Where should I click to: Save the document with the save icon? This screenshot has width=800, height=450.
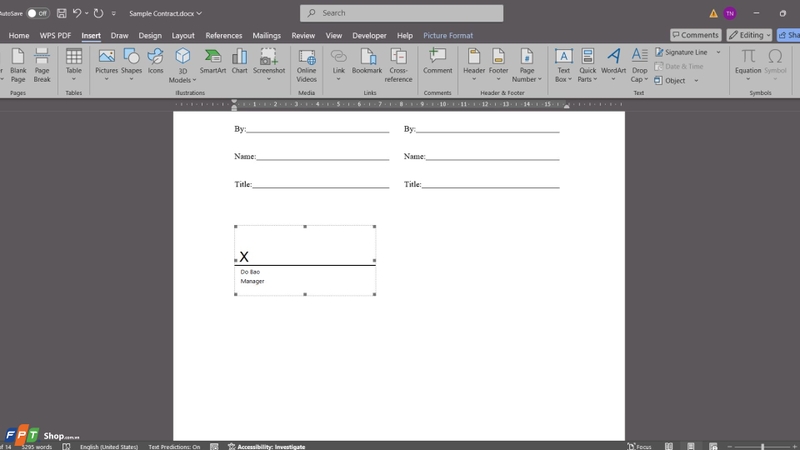61,13
